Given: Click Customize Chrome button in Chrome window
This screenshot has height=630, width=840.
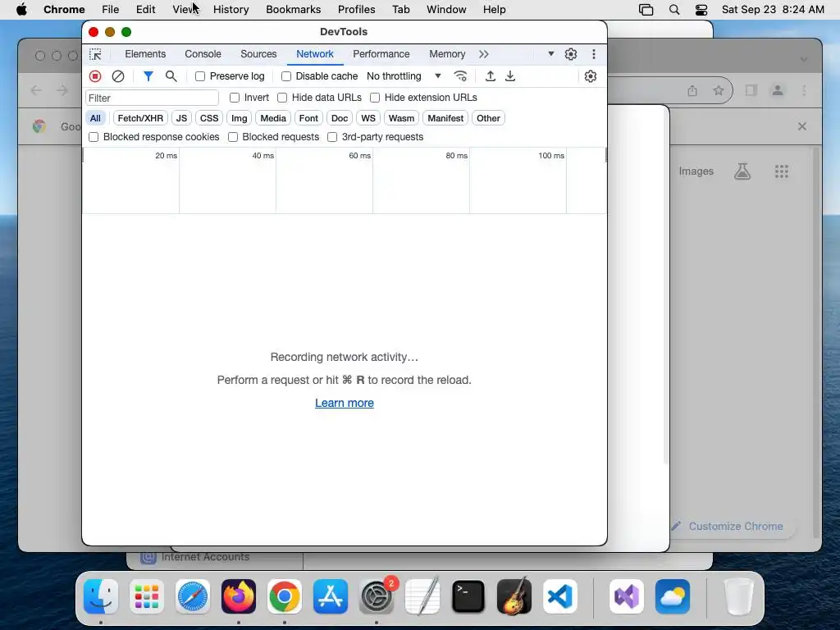Looking at the screenshot, I should (729, 526).
